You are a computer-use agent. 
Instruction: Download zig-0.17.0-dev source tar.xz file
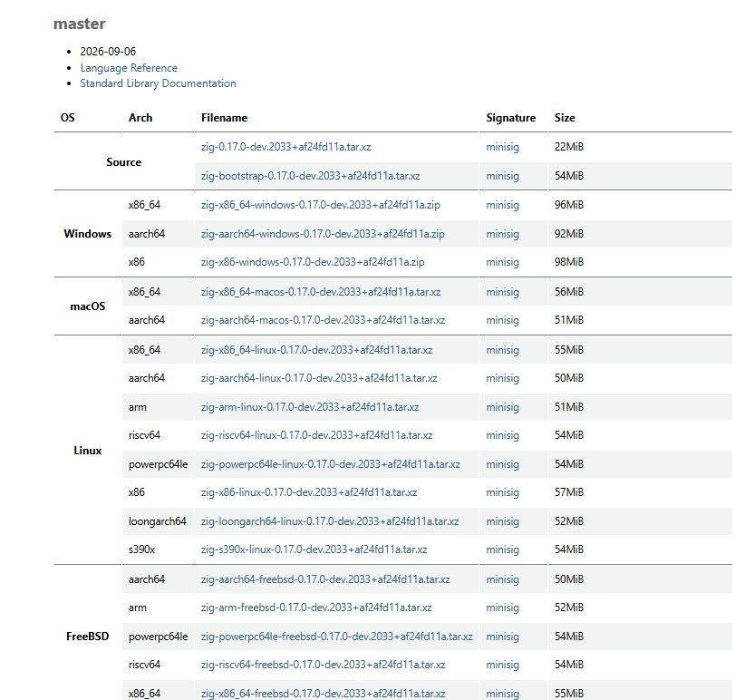pos(286,147)
